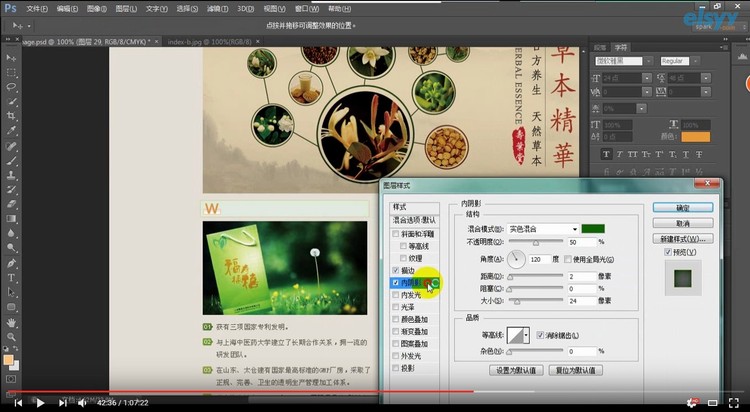This screenshot has height=412, width=750.
Task: Open the leading value dropdown arrow
Action: click(706, 78)
